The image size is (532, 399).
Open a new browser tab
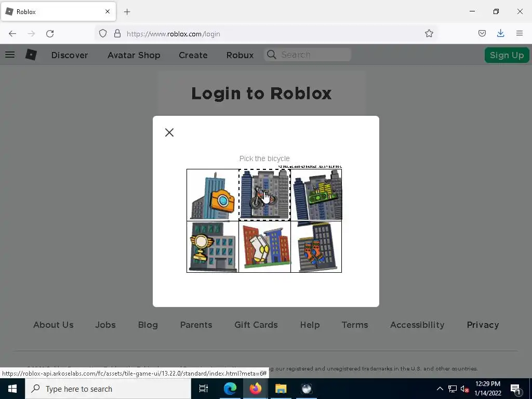click(x=127, y=12)
